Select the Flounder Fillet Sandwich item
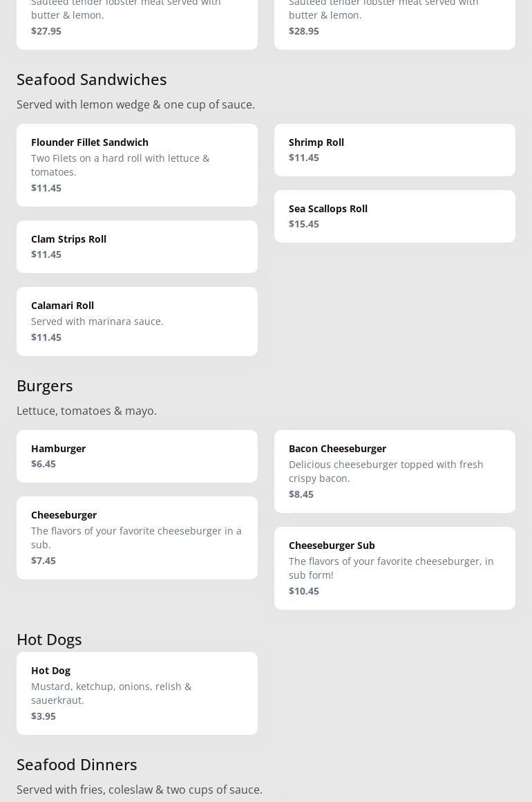 [137, 165]
